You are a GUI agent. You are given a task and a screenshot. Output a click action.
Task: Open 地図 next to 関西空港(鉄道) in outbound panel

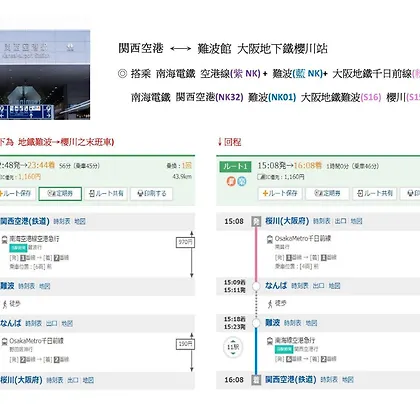(80, 221)
